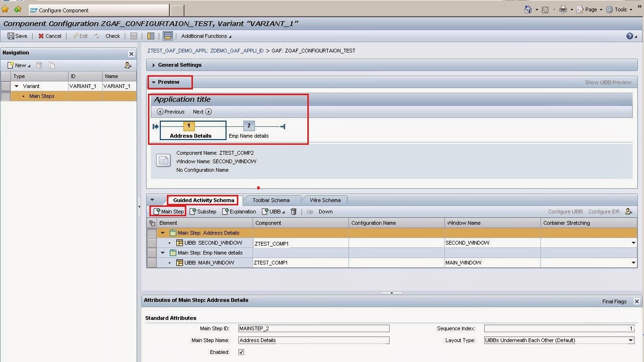Viewport: 644px width, 362px height.
Task: Switch to the Toolbar Schema tab
Action: click(x=270, y=200)
